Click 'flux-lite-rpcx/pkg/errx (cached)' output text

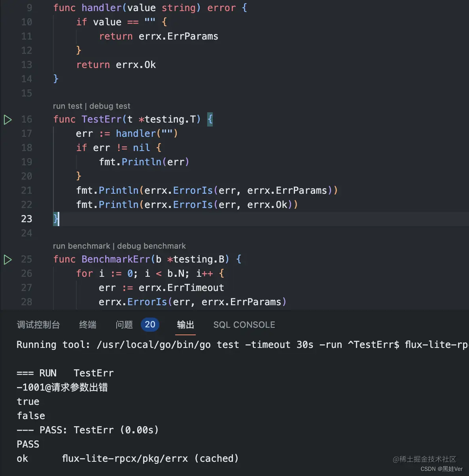tap(150, 459)
